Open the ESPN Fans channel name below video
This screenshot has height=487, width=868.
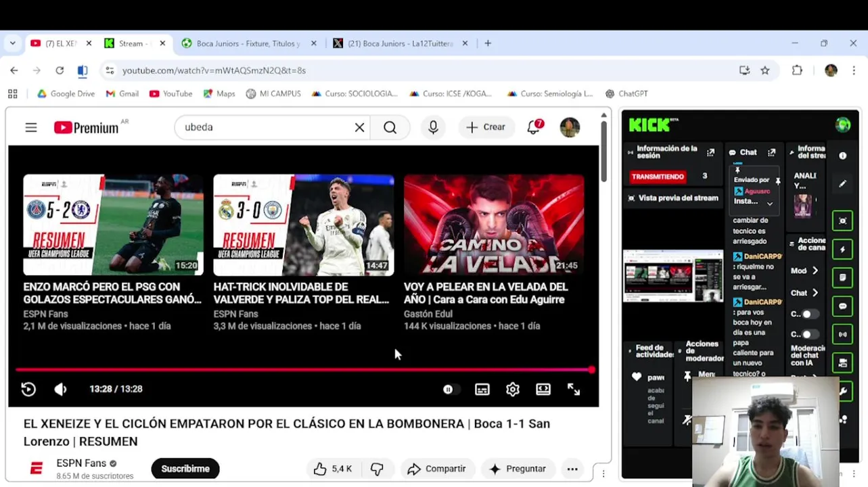81,463
